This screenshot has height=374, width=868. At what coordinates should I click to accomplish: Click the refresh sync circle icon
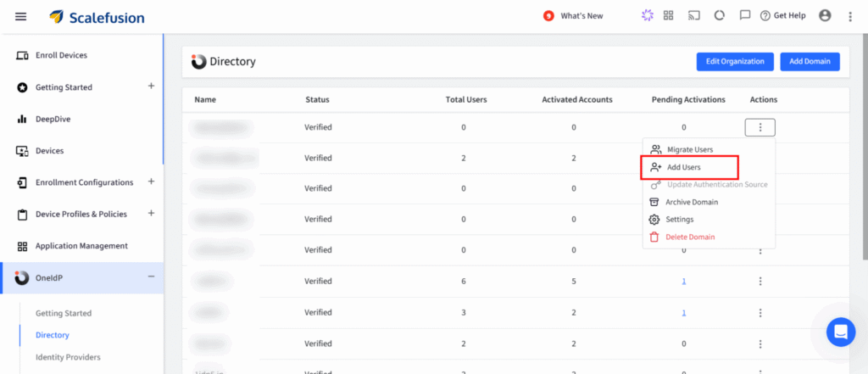[x=719, y=15]
